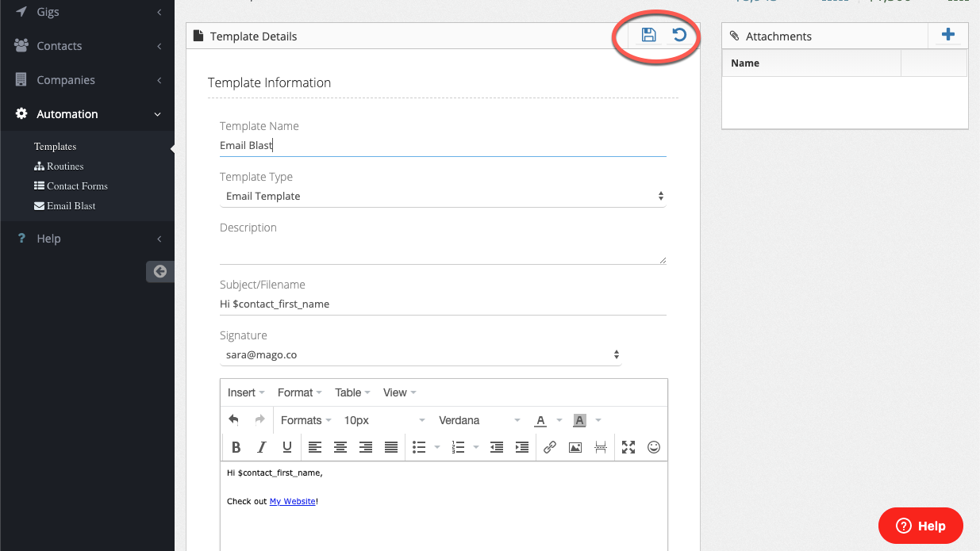
Task: Open the Verdana font family dropdown
Action: pos(478,420)
